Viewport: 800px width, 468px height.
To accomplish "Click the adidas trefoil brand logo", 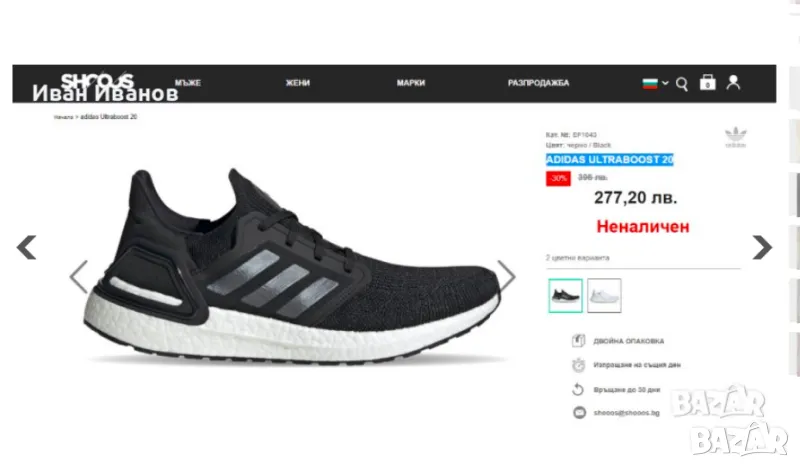I will pyautogui.click(x=735, y=137).
